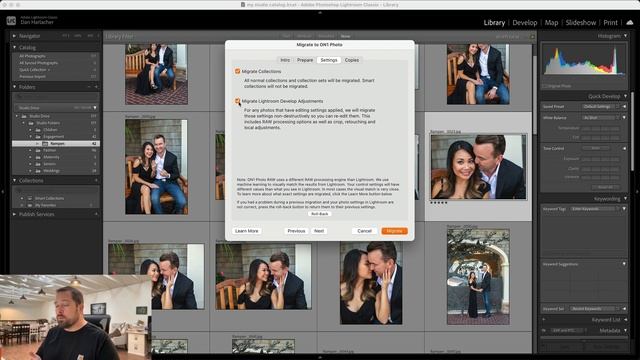This screenshot has height=360, width=640.
Task: Expand the Navigator panel
Action: (x=14, y=36)
